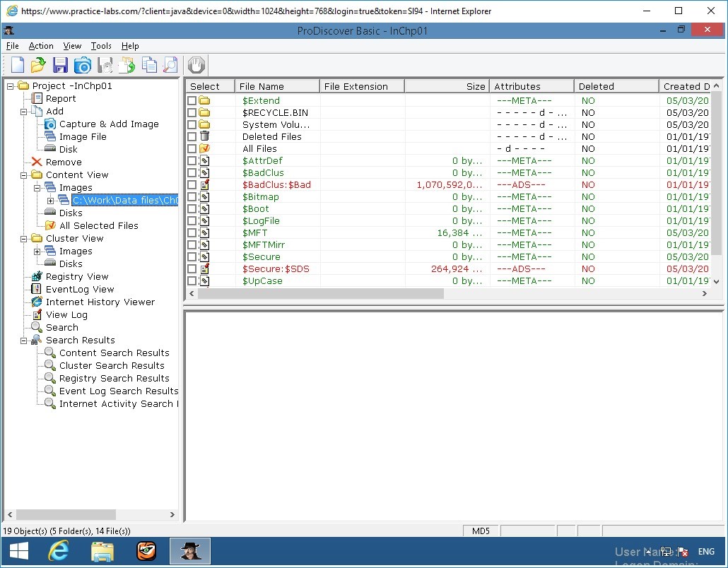728x568 pixels.
Task: Click the tree panel horizontal scrollbar thumb
Action: point(66,514)
